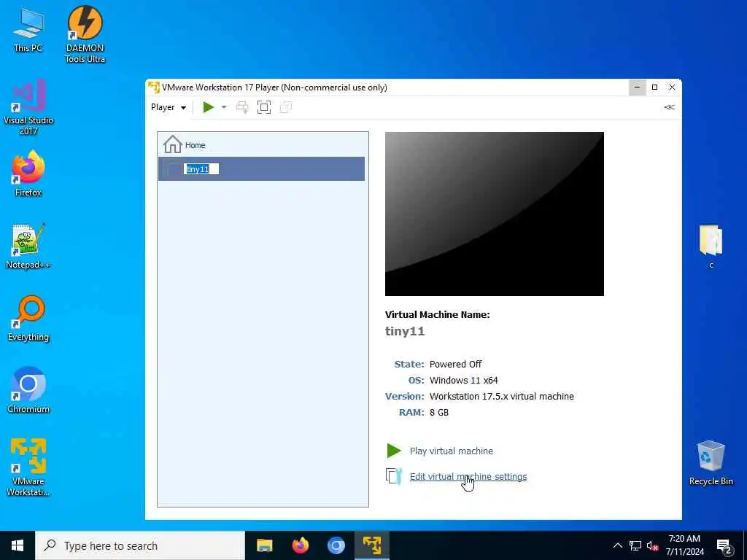
Task: Open the notification center icon
Action: tap(724, 546)
